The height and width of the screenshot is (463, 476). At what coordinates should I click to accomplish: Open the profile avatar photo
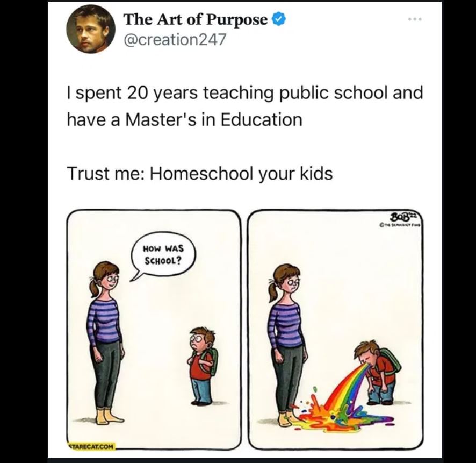pos(90,30)
